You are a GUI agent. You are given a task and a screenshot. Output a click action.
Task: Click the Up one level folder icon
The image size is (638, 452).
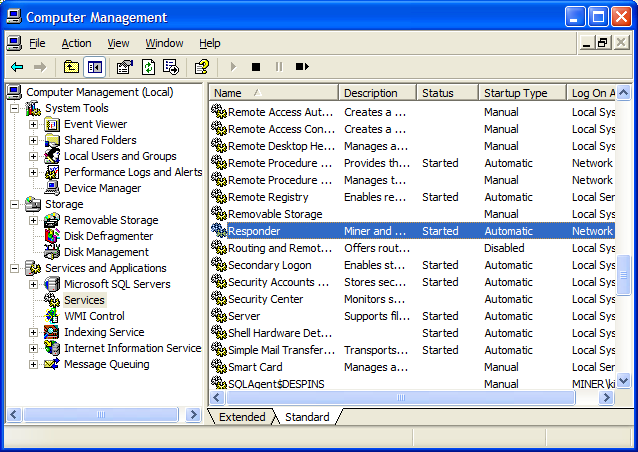(x=71, y=67)
